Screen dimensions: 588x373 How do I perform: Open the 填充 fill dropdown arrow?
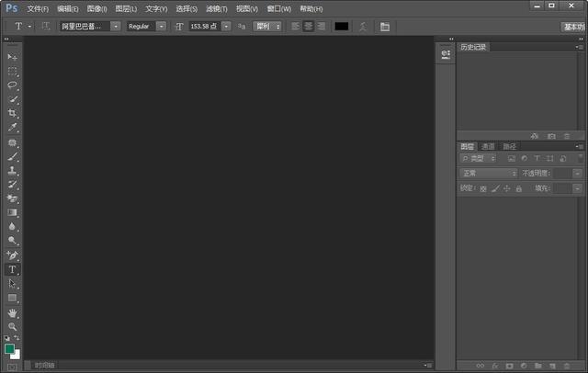pos(577,188)
